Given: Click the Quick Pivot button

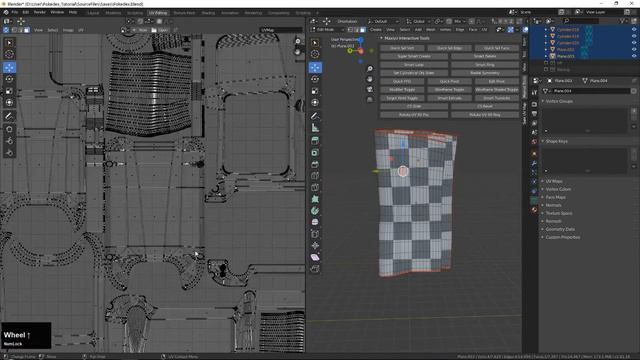Looking at the screenshot, I should 449,82.
